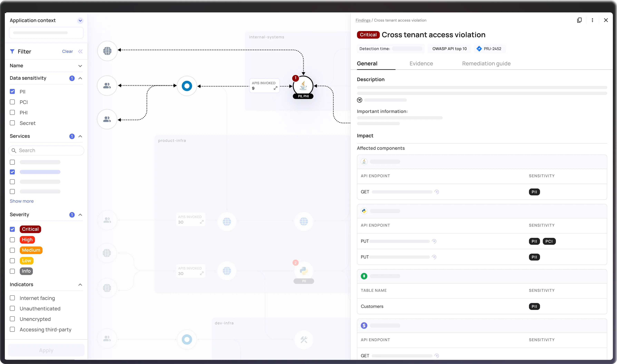Screen dimensions: 617x364
Task: Click the Swagger icon above the last endpoint
Action: 364,326
